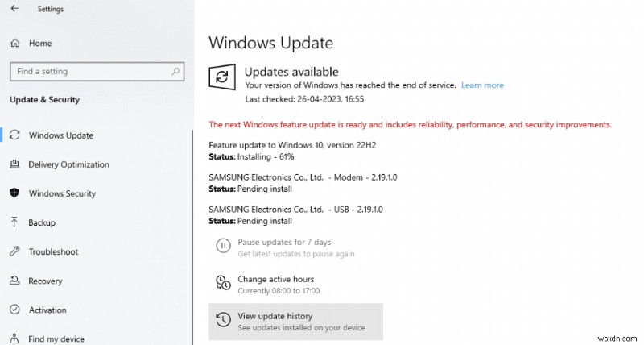This screenshot has width=644, height=345.
Task: Open the Home settings page
Action: click(40, 44)
